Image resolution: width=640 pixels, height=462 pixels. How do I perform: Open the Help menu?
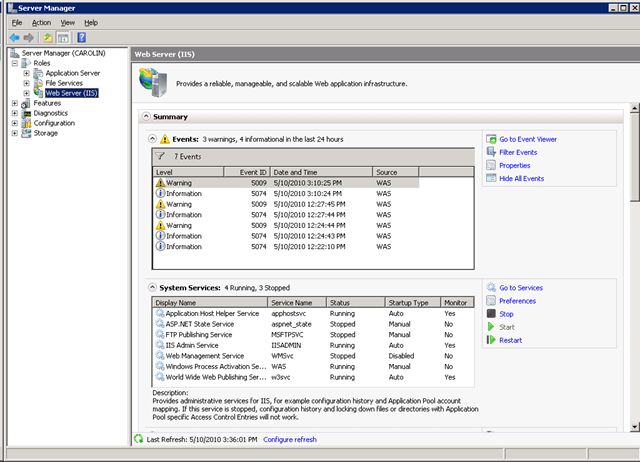91,23
